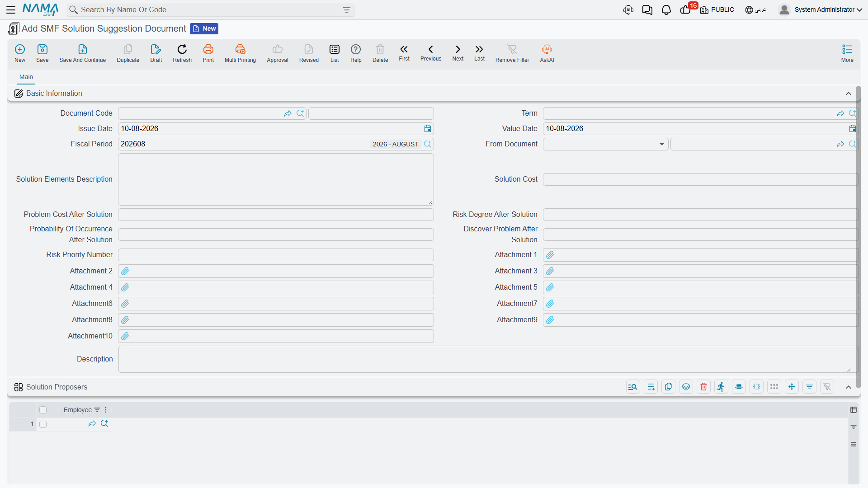Click the running man icon in grid toolbar
The width and height of the screenshot is (868, 488).
[x=721, y=387]
